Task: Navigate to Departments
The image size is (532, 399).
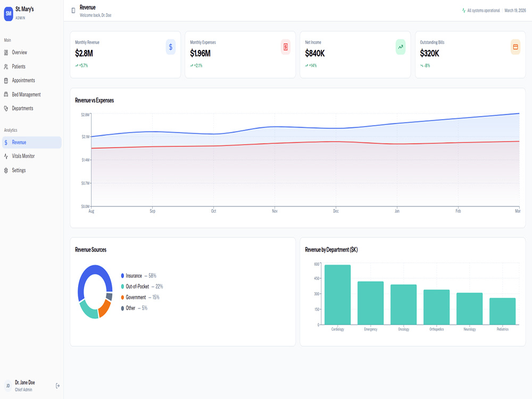Action: click(x=32, y=109)
